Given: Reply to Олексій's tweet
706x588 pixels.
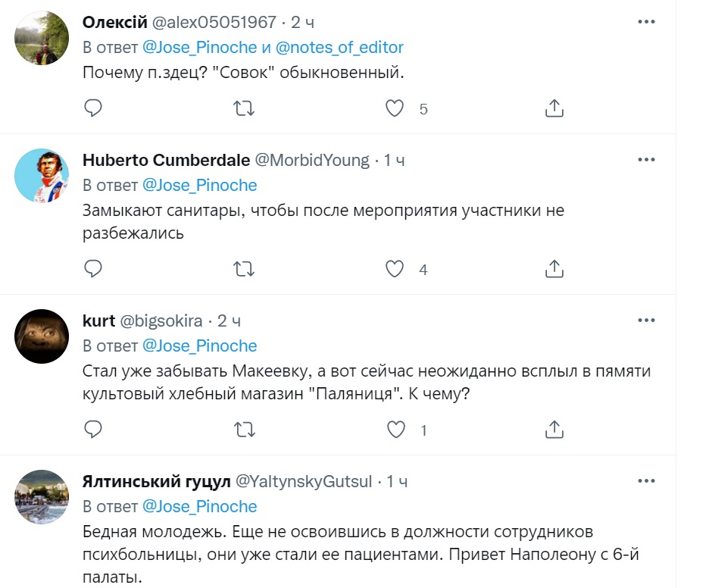Looking at the screenshot, I should (92, 108).
